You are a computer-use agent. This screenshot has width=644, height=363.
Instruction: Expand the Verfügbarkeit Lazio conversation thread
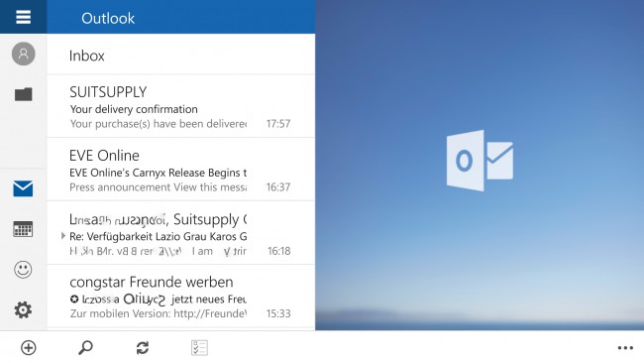[x=63, y=236]
